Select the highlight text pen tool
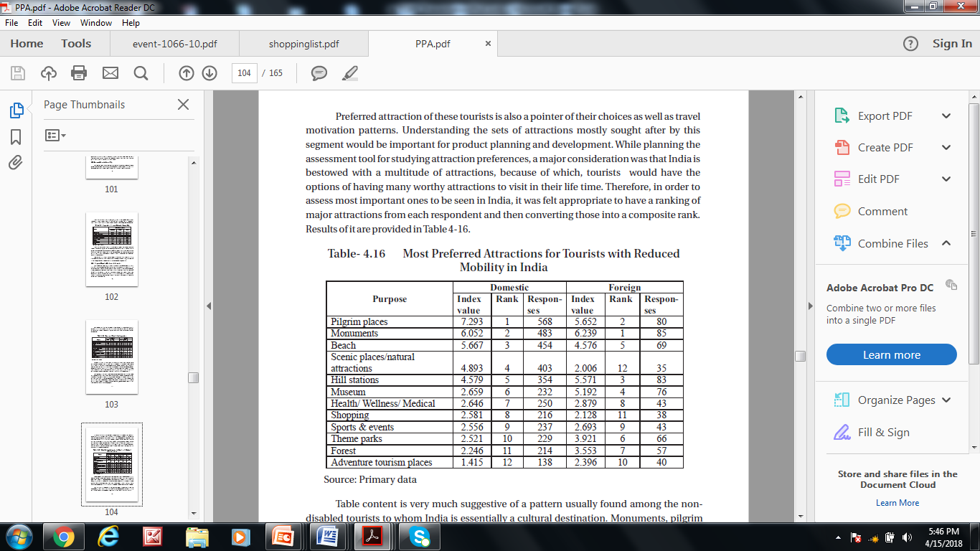 click(350, 73)
